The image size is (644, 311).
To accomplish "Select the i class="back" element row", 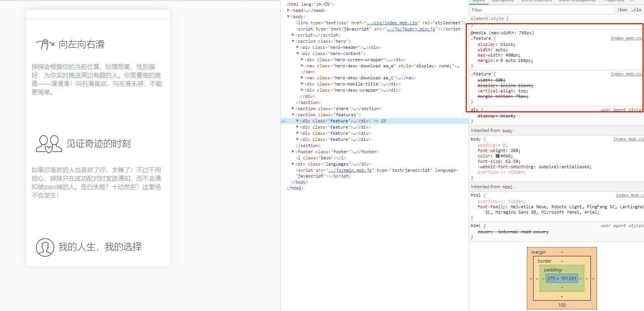I will (x=320, y=158).
